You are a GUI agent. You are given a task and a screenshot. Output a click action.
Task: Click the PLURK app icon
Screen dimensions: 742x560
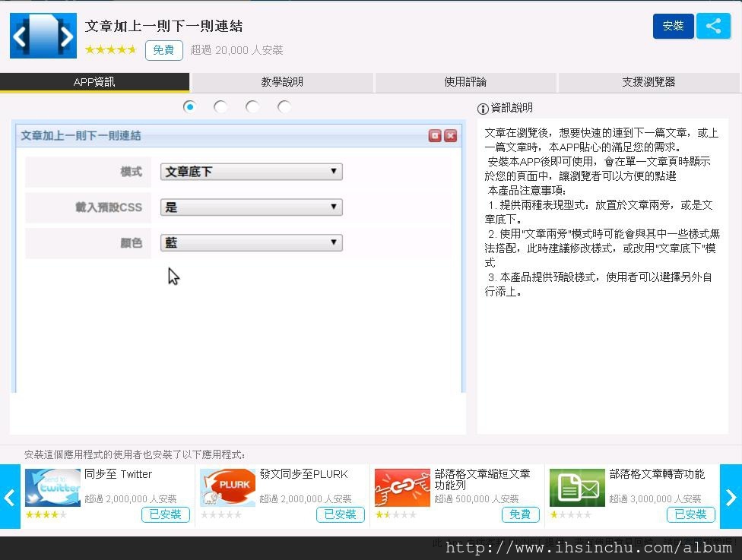[x=227, y=487]
